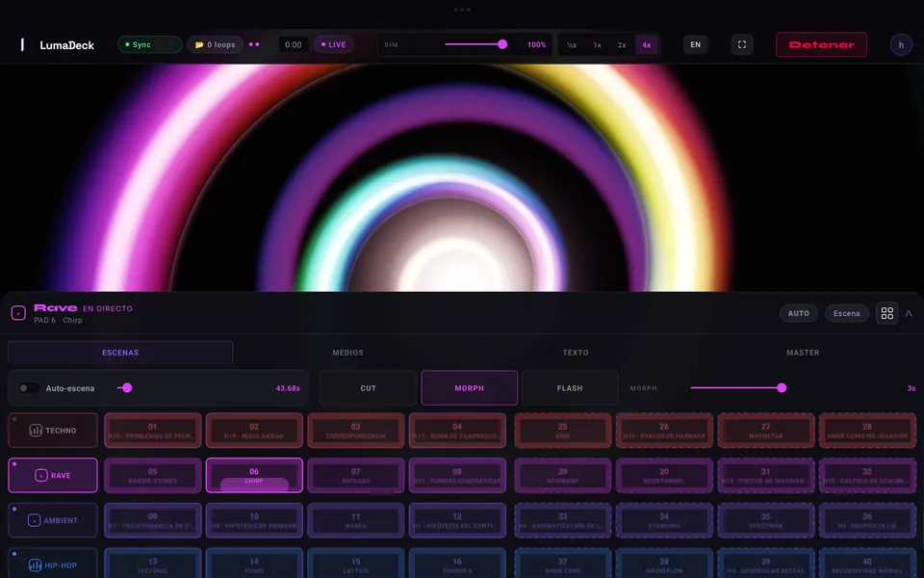Viewport: 924px width, 578px height.
Task: Trigger scene pad 07 Ráfagas
Action: [356, 475]
